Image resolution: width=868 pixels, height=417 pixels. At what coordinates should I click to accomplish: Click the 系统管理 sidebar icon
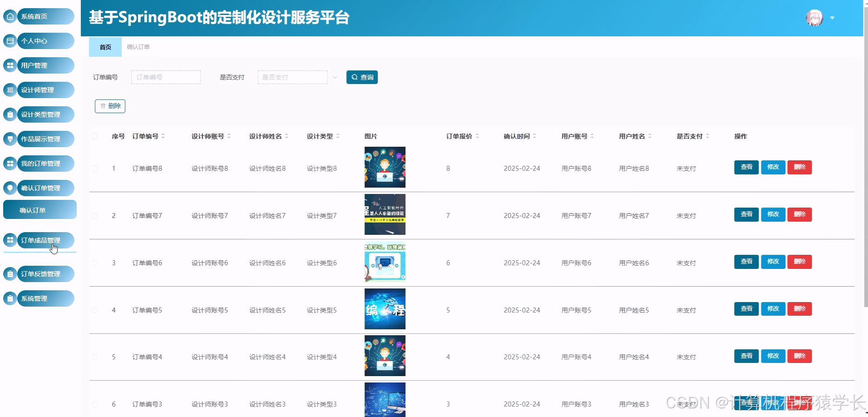coord(10,298)
